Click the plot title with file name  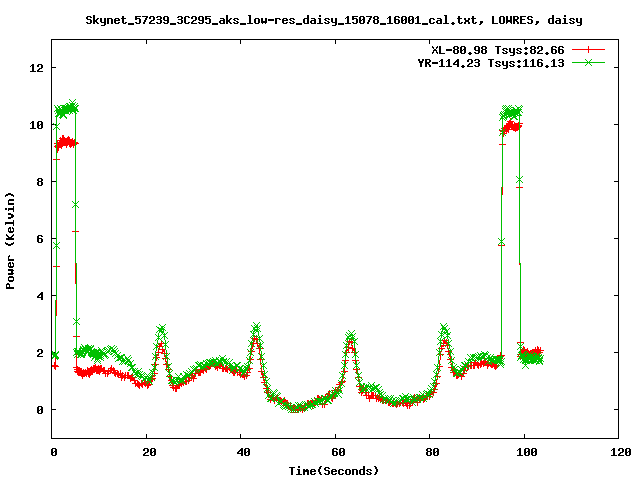(x=333, y=20)
